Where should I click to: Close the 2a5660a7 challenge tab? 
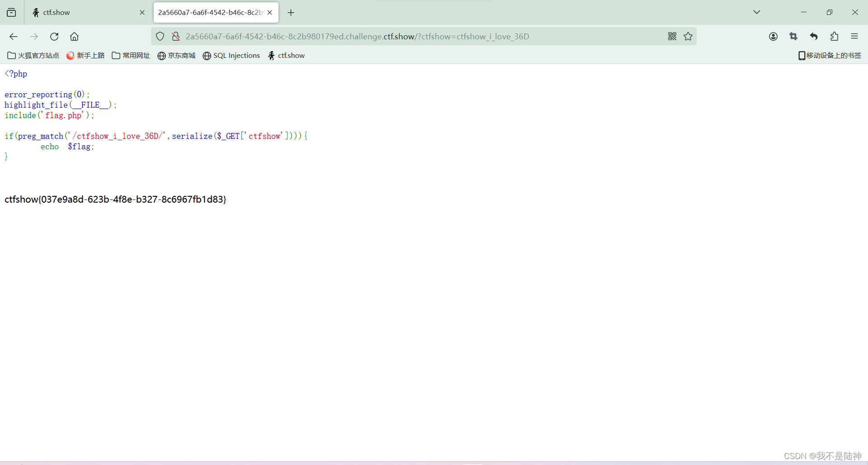tap(270, 13)
